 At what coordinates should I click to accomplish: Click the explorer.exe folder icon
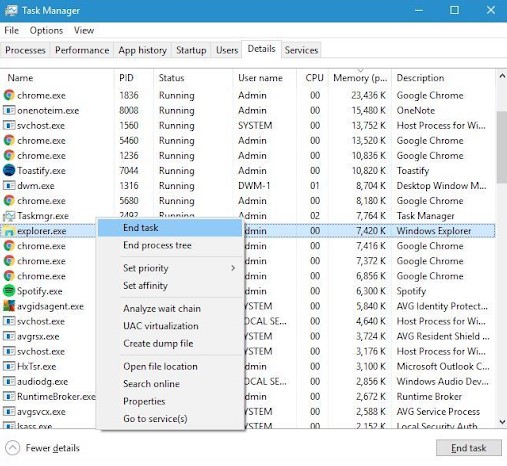click(9, 231)
